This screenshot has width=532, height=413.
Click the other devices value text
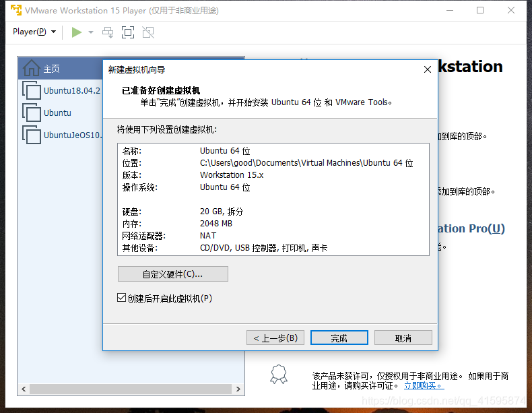point(263,248)
